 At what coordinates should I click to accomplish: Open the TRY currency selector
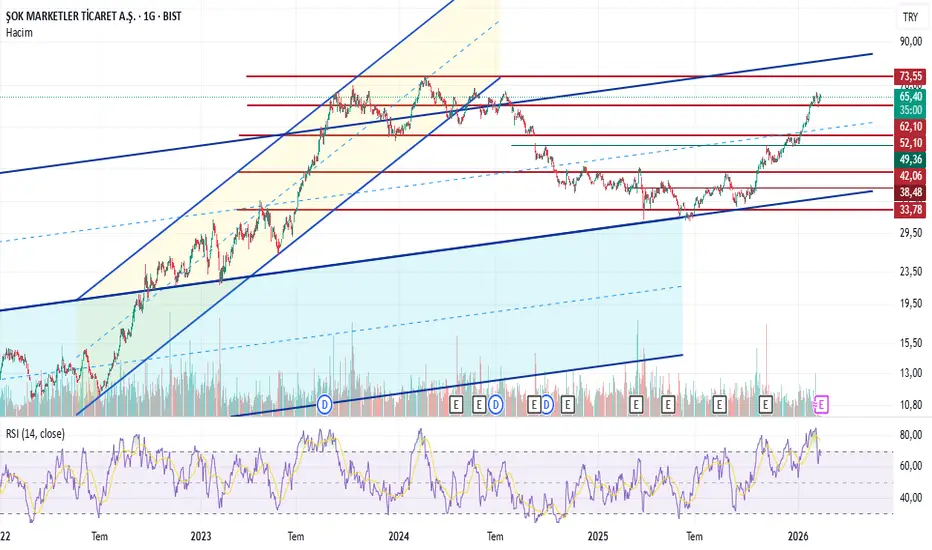tap(911, 17)
